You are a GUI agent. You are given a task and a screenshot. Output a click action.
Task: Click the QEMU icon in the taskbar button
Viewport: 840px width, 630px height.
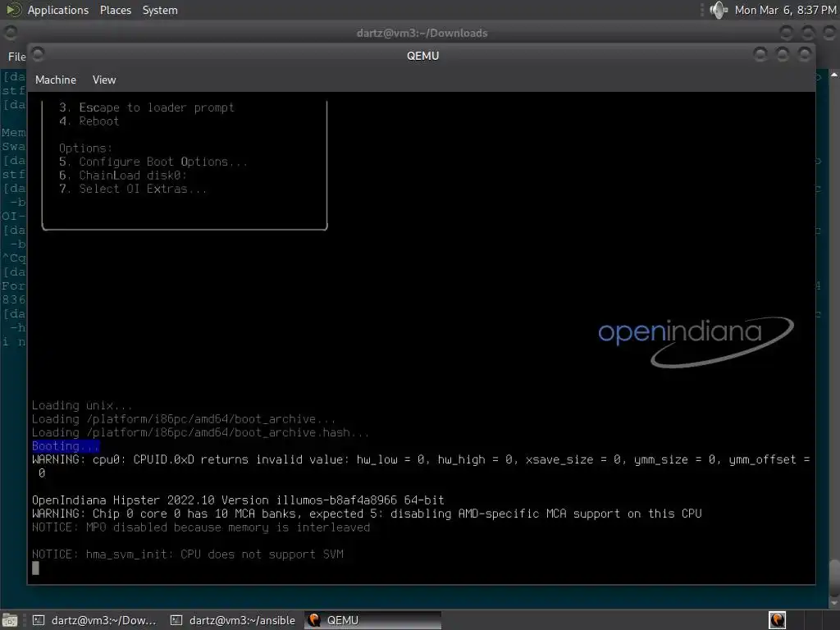[x=314, y=620]
